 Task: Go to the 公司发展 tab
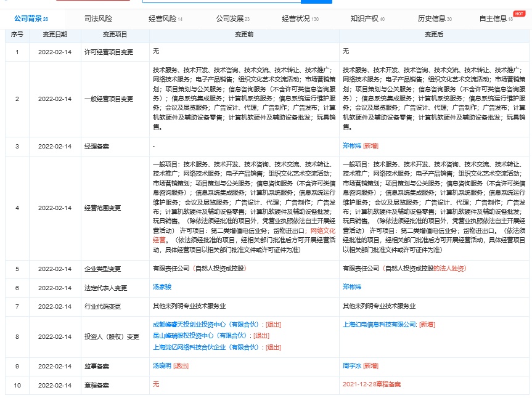coord(231,18)
